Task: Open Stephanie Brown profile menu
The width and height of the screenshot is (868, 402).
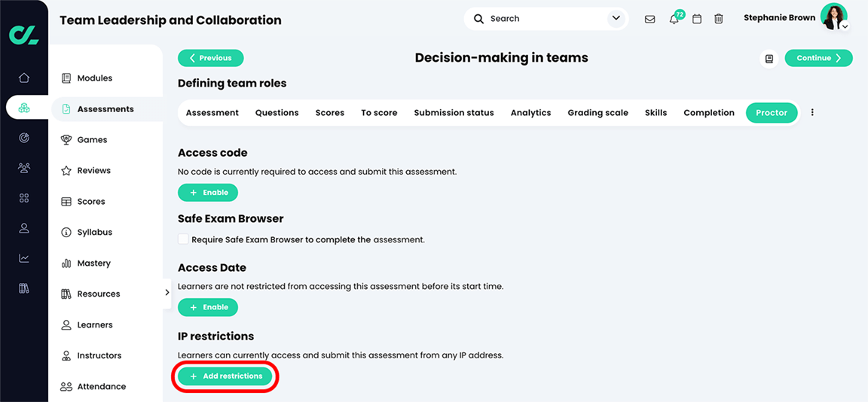Action: click(834, 17)
